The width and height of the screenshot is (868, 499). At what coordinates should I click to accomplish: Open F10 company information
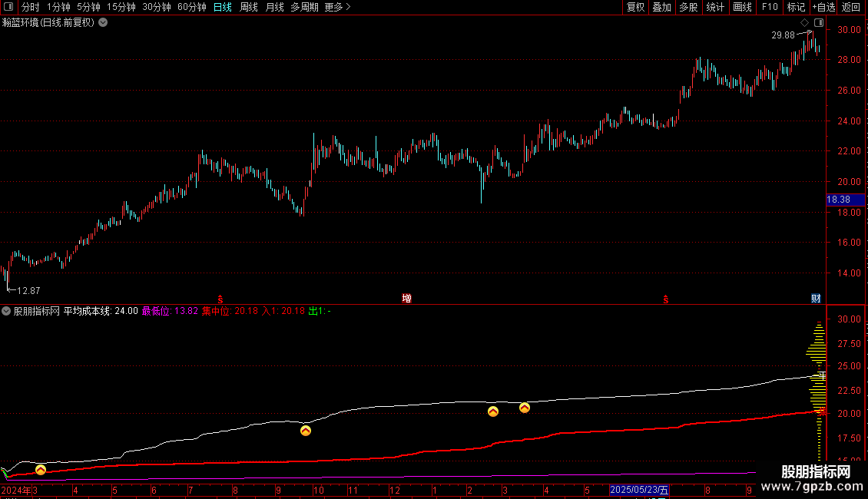point(770,7)
